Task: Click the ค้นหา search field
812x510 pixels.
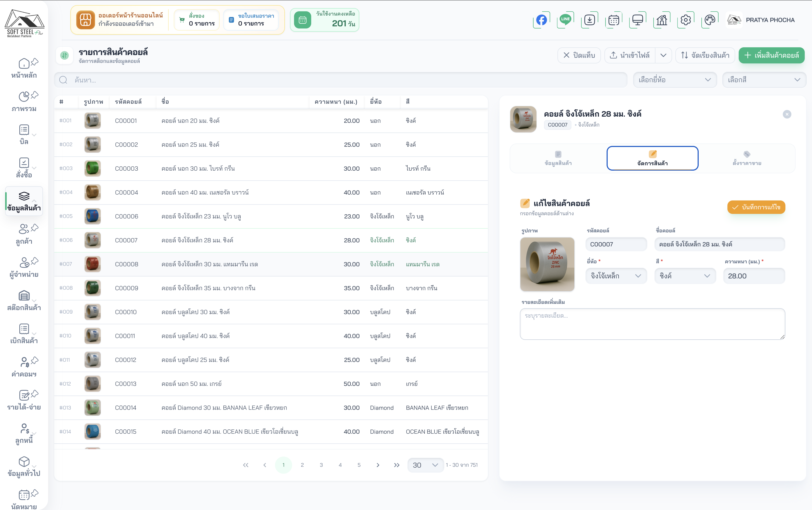Action: click(340, 80)
